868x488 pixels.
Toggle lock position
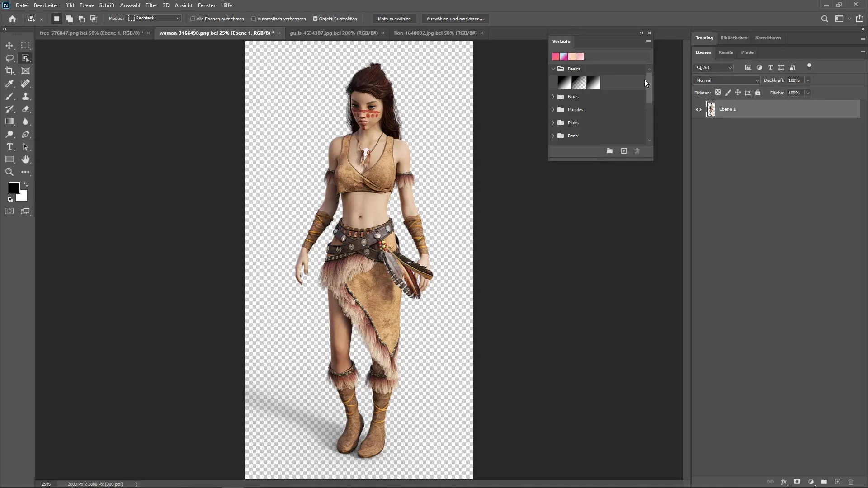tap(738, 93)
